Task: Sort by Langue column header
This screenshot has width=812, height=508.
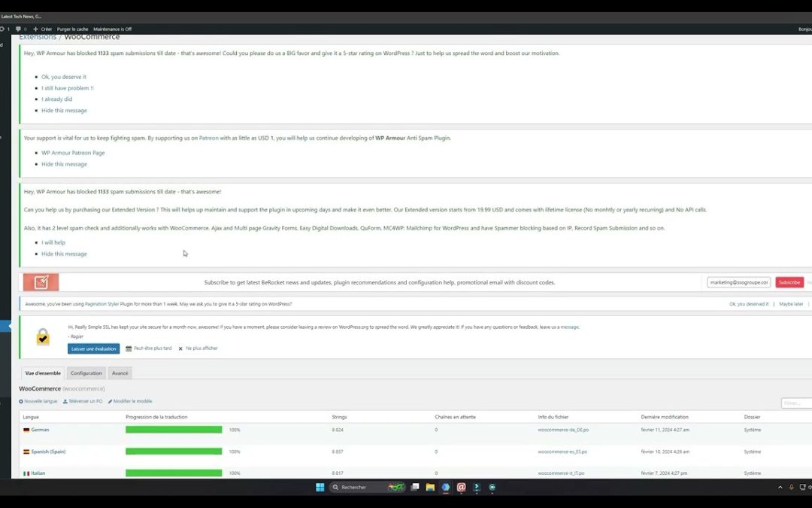Action: tap(31, 417)
